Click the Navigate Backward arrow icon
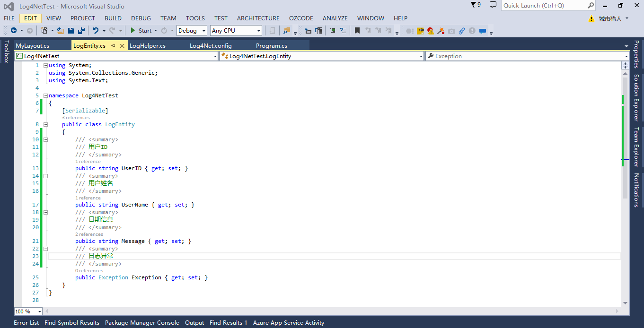 (x=14, y=31)
